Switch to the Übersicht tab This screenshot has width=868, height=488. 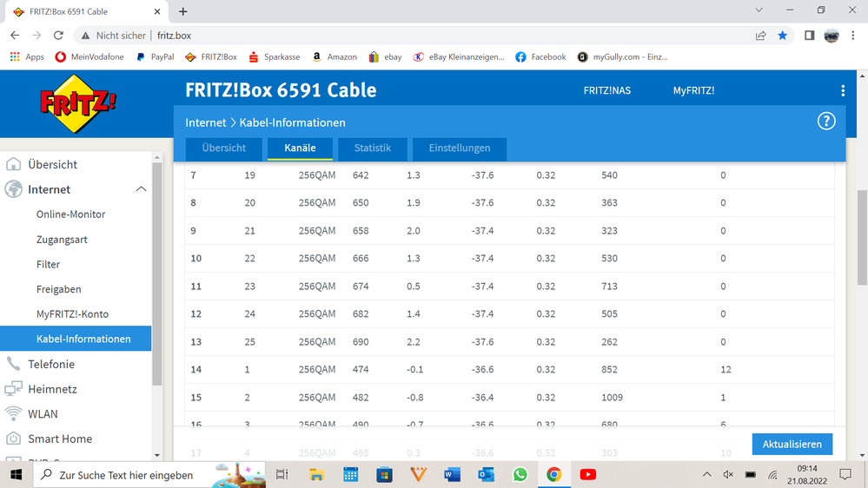(x=223, y=148)
